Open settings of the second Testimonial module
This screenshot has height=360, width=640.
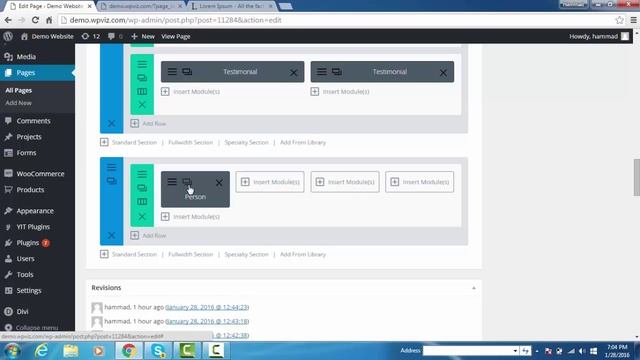(322, 72)
